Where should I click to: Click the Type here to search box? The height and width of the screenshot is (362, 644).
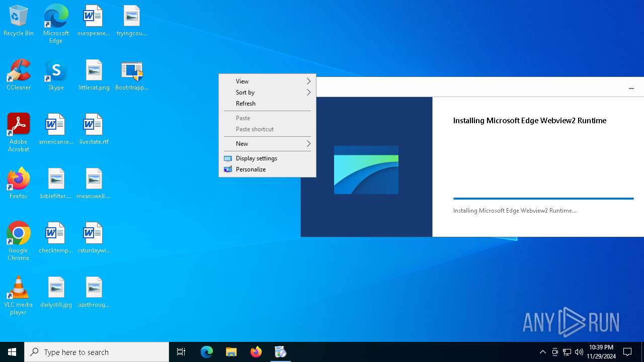(97, 352)
